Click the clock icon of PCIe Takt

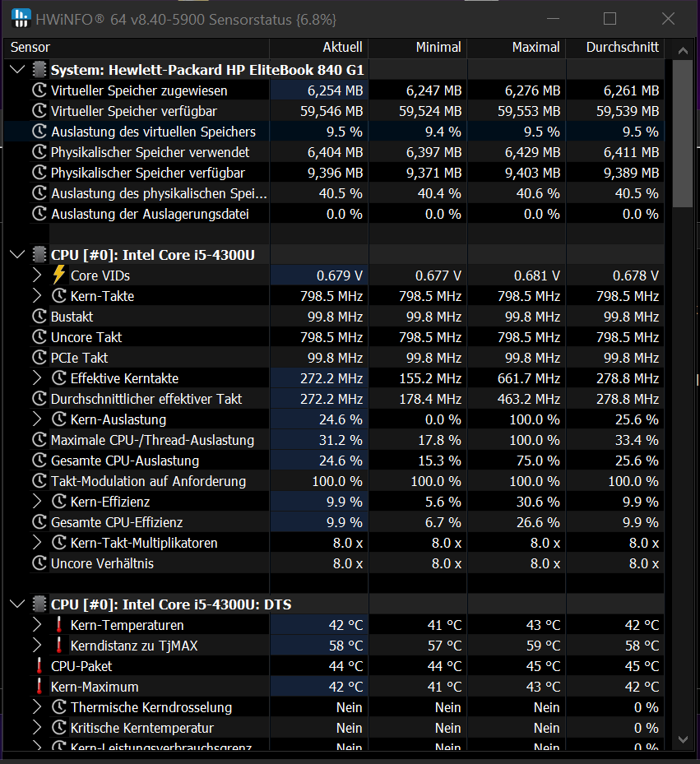[39, 357]
